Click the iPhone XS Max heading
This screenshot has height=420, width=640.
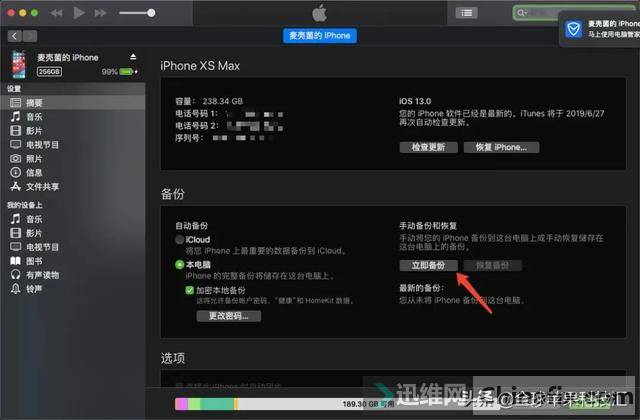(x=200, y=66)
